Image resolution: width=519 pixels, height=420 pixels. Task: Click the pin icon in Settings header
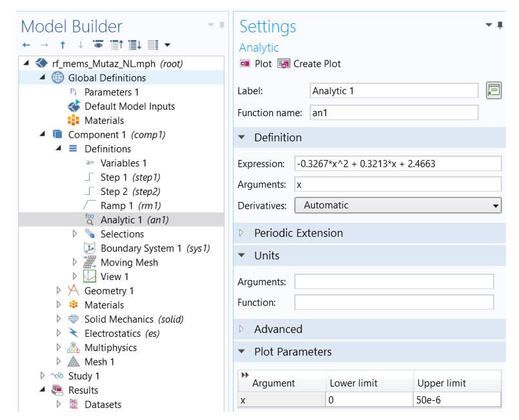click(x=500, y=25)
